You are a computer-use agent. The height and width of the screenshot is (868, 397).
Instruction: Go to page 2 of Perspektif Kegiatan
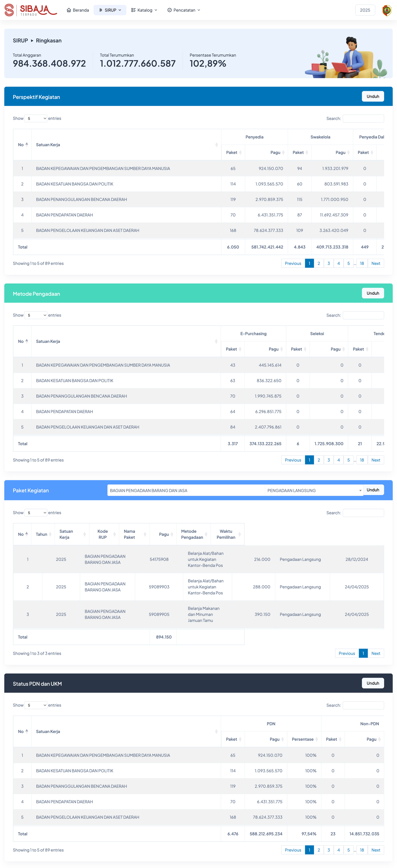coord(319,263)
